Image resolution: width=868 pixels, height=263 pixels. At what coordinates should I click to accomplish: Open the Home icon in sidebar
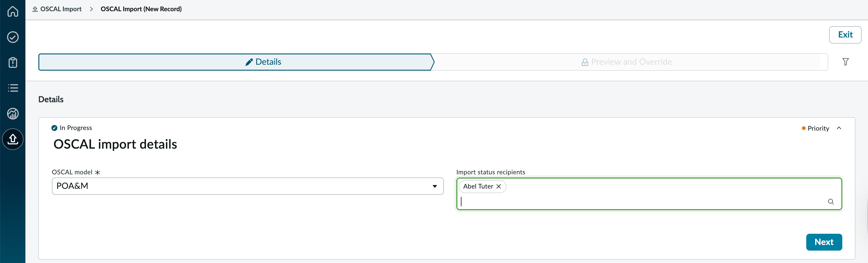click(13, 12)
